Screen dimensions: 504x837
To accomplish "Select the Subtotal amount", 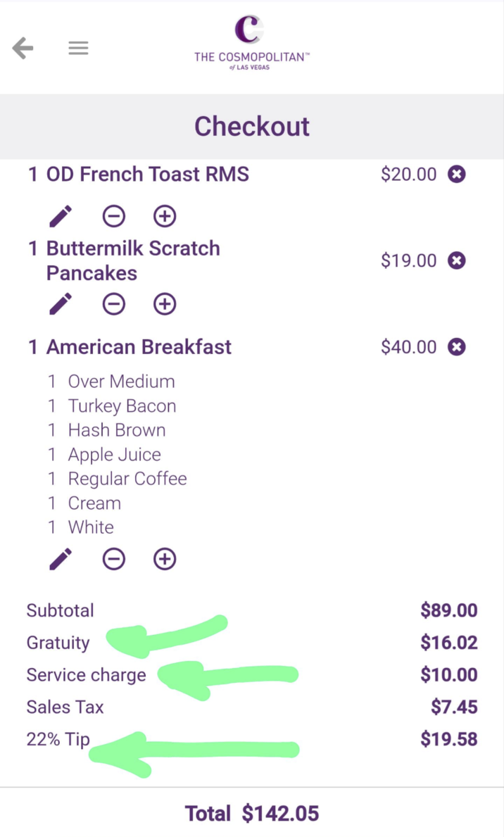I will coord(448,610).
